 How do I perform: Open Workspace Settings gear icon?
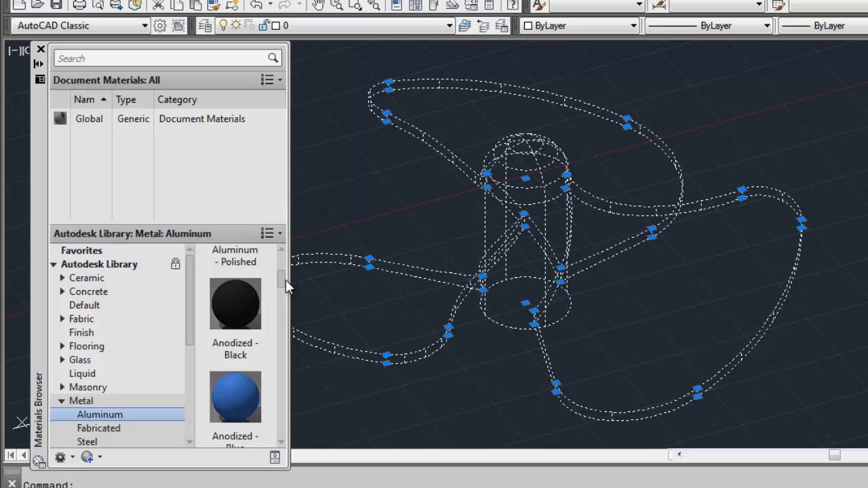(160, 26)
